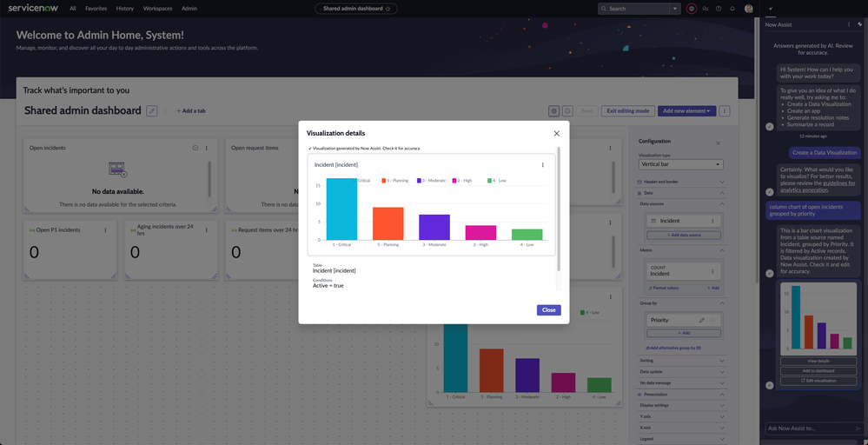Collapse the Data section
Viewport: 868px width, 445px height.
[x=681, y=193]
